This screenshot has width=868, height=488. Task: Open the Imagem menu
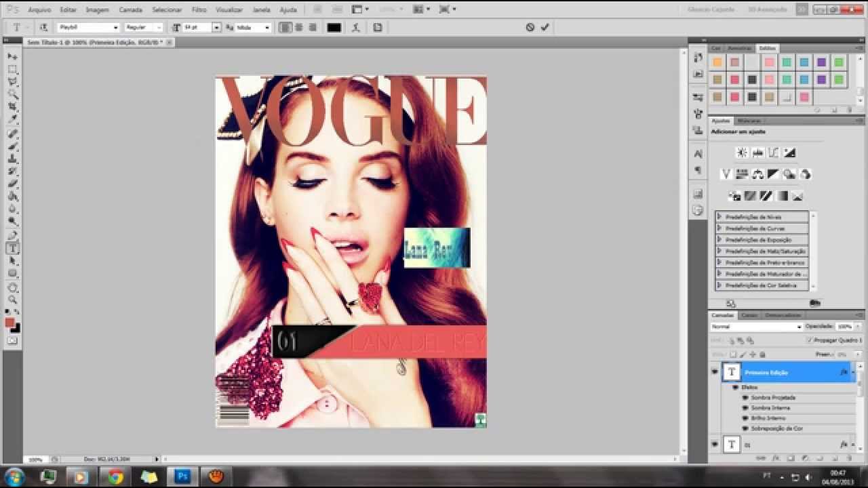point(98,10)
